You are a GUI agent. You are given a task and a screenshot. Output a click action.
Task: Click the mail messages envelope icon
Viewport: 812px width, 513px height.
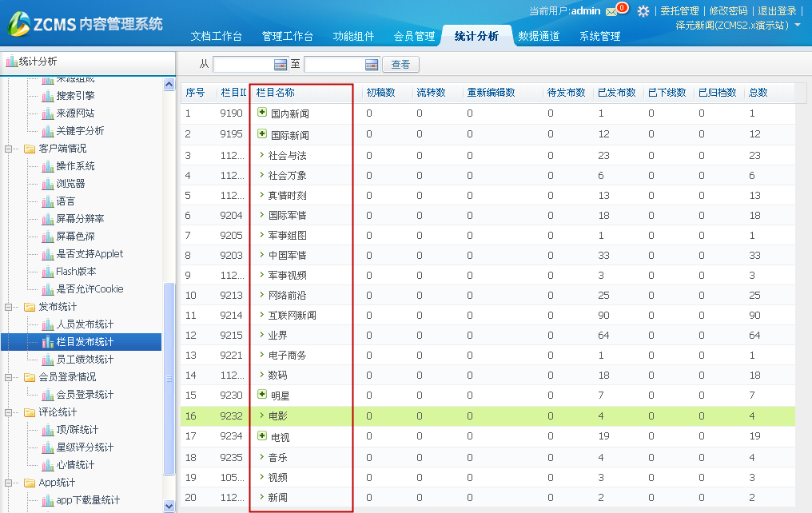coord(611,11)
